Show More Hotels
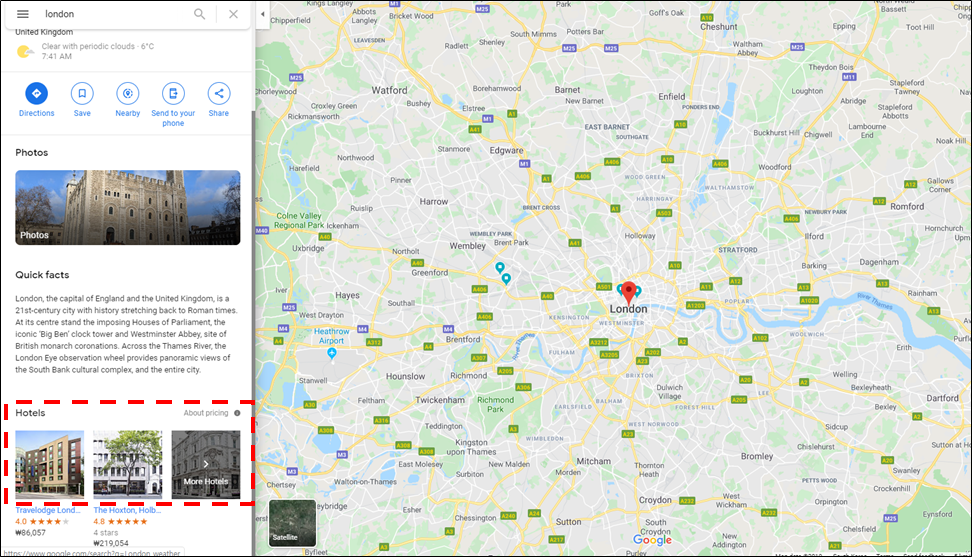This screenshot has width=972, height=557. pyautogui.click(x=206, y=465)
